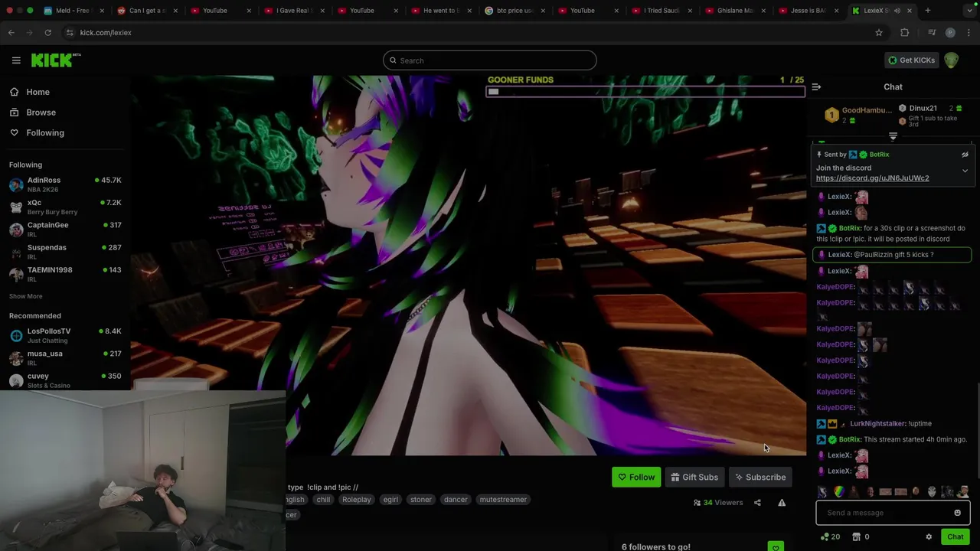The width and height of the screenshot is (980, 551).
Task: Click GoodHambu... top gifter entry
Action: click(x=858, y=115)
